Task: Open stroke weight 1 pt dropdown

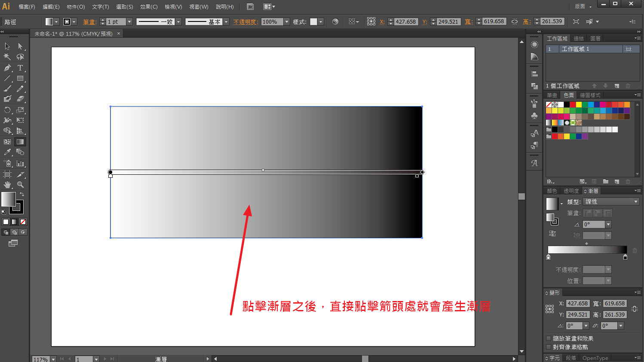Action: pyautogui.click(x=129, y=21)
